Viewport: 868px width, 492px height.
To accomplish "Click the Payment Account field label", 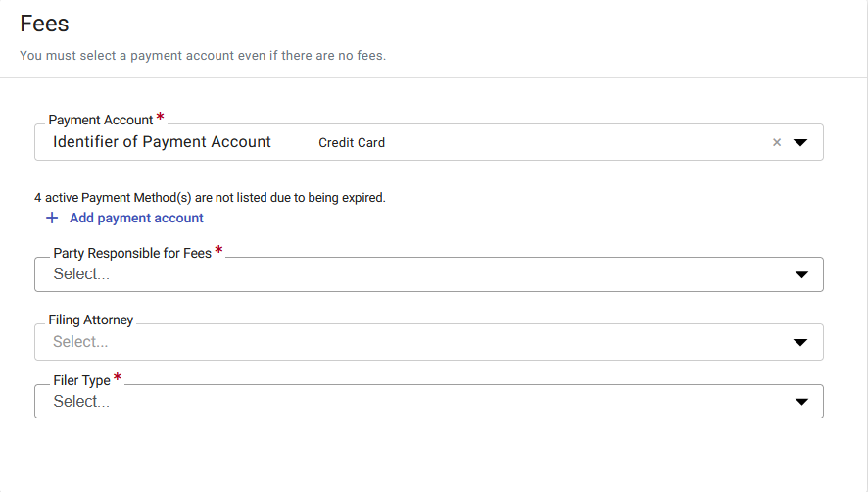I will point(100,120).
